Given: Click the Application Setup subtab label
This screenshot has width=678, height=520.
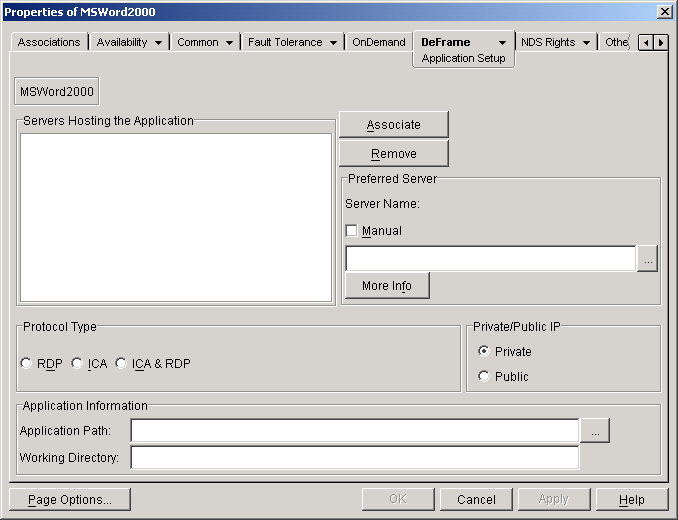Looking at the screenshot, I should [464, 58].
